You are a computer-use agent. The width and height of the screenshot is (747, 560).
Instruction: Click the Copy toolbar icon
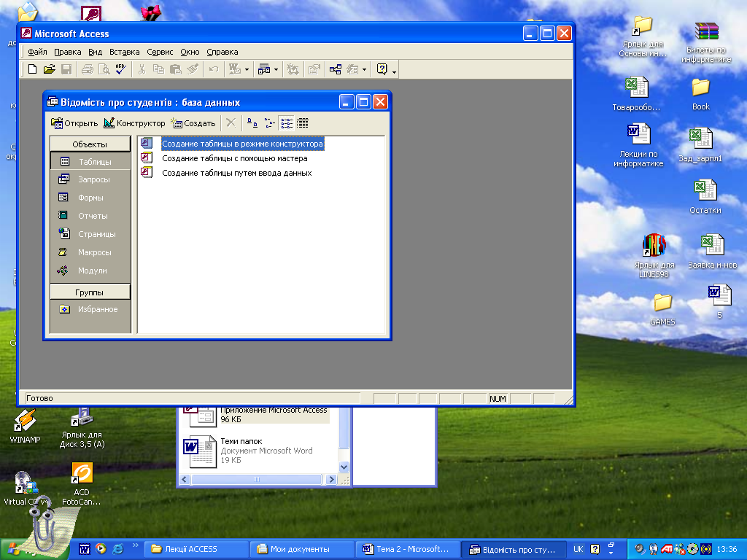click(158, 69)
